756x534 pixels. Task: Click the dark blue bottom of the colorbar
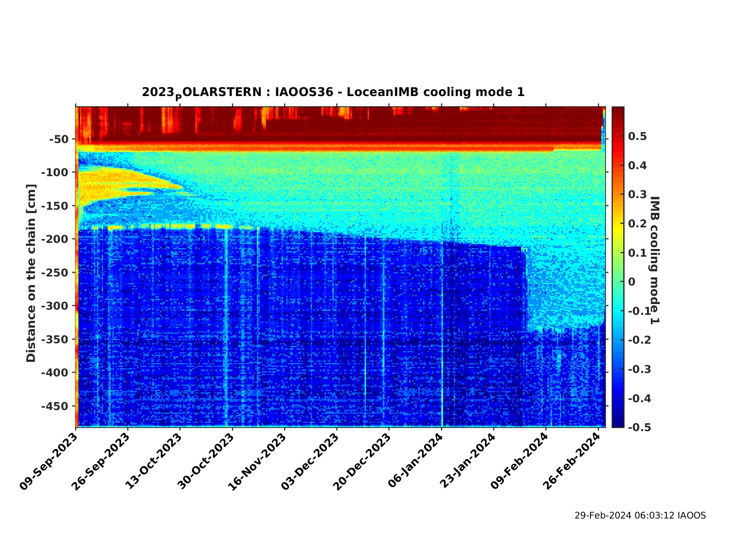coord(618,423)
